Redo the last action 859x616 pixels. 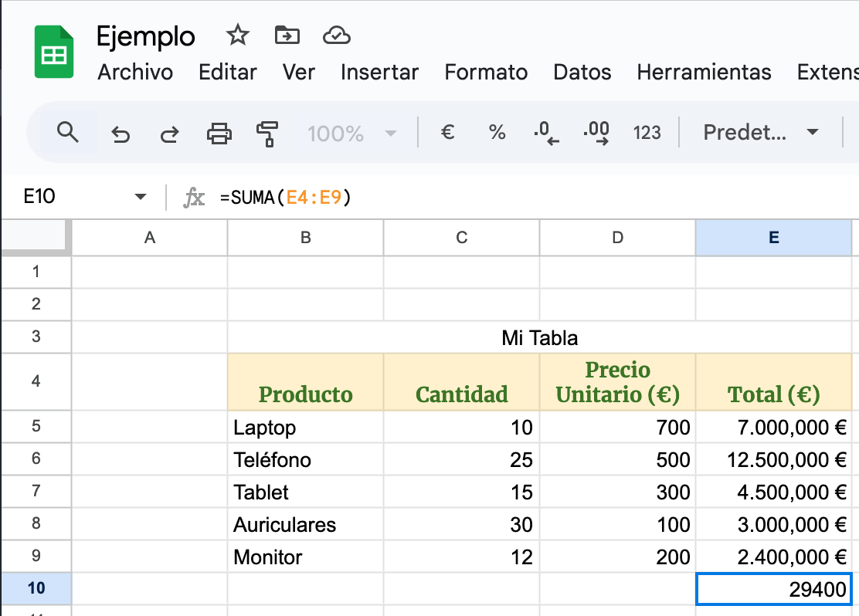pyautogui.click(x=169, y=134)
